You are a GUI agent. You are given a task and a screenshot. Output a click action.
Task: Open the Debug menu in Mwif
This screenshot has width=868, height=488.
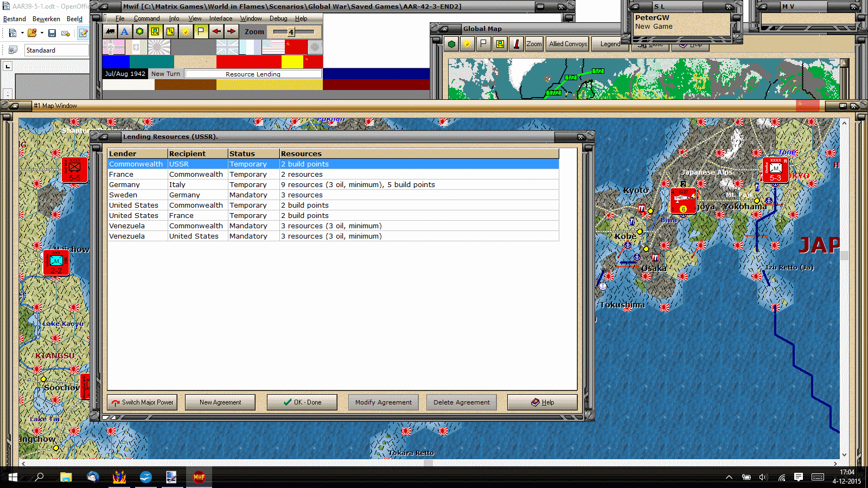pos(278,18)
